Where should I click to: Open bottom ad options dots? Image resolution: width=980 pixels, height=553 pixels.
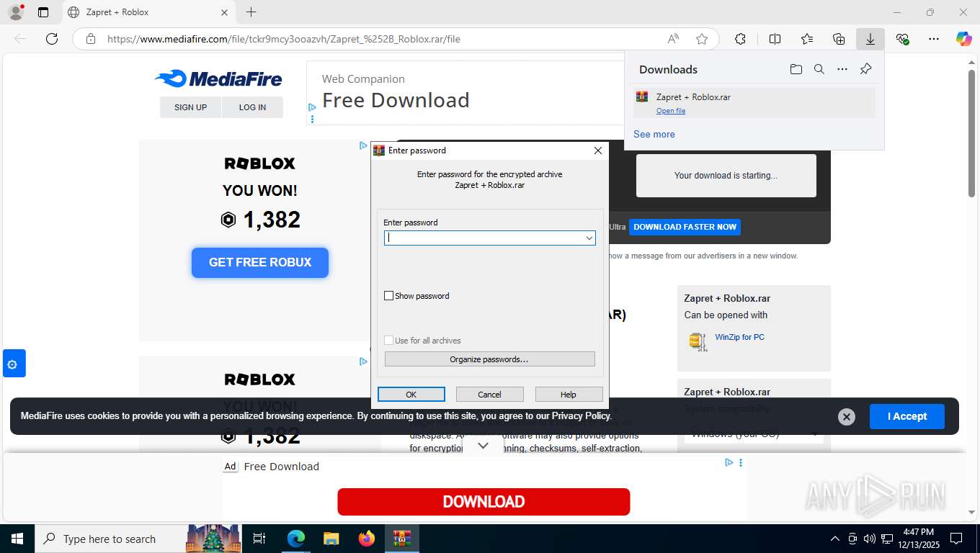coord(741,463)
